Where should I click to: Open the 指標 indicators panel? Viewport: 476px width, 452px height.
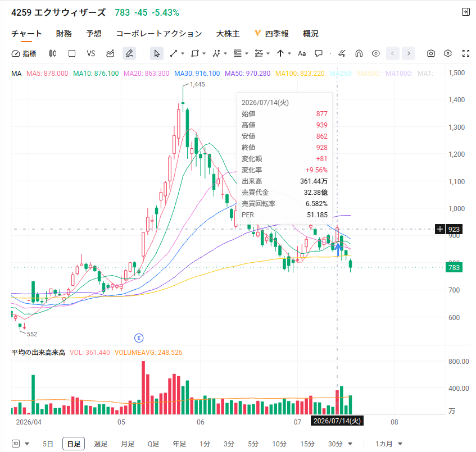pos(24,54)
